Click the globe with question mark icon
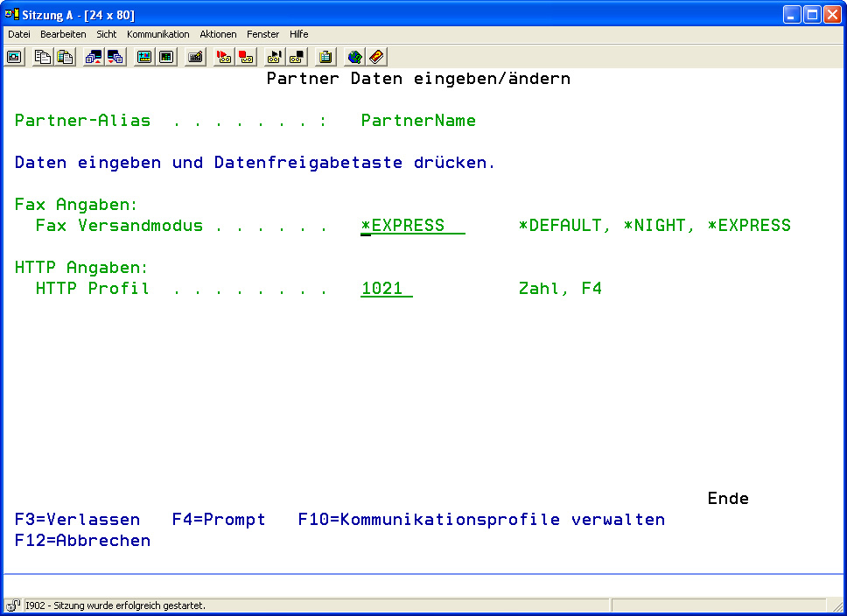847x616 pixels. click(354, 57)
